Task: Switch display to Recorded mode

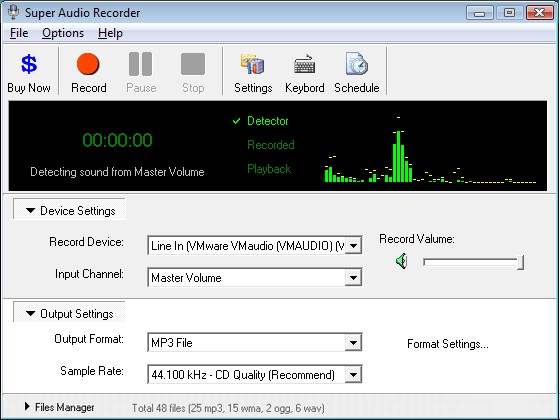Action: tap(271, 145)
